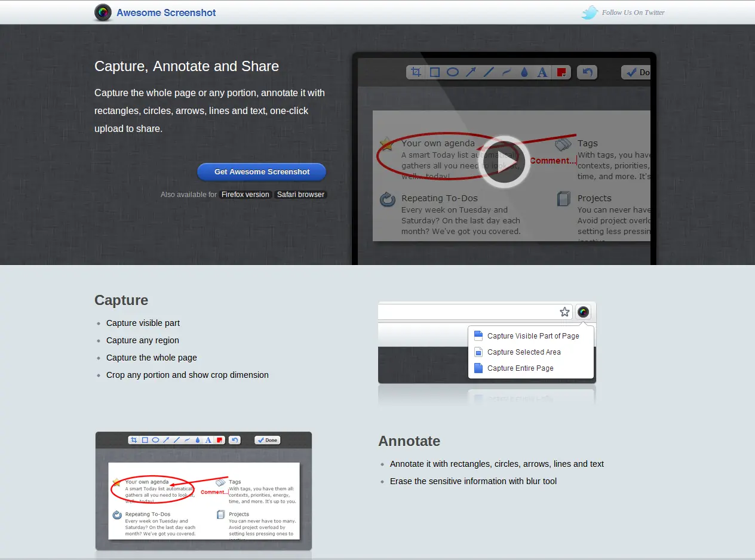
Task: Select the Text 'A' tool in large video preview
Action: (x=542, y=72)
